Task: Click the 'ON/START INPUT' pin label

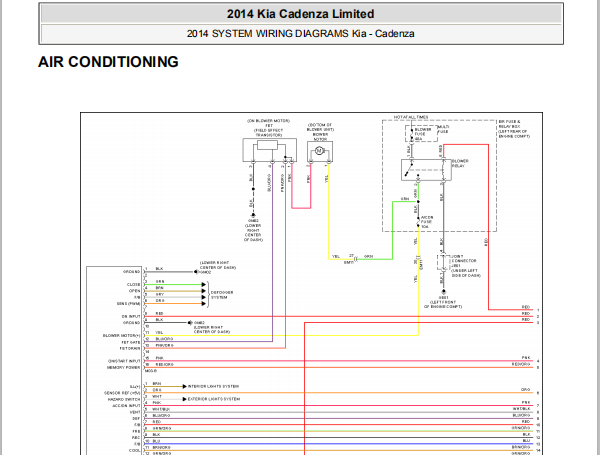Action: 124,361
